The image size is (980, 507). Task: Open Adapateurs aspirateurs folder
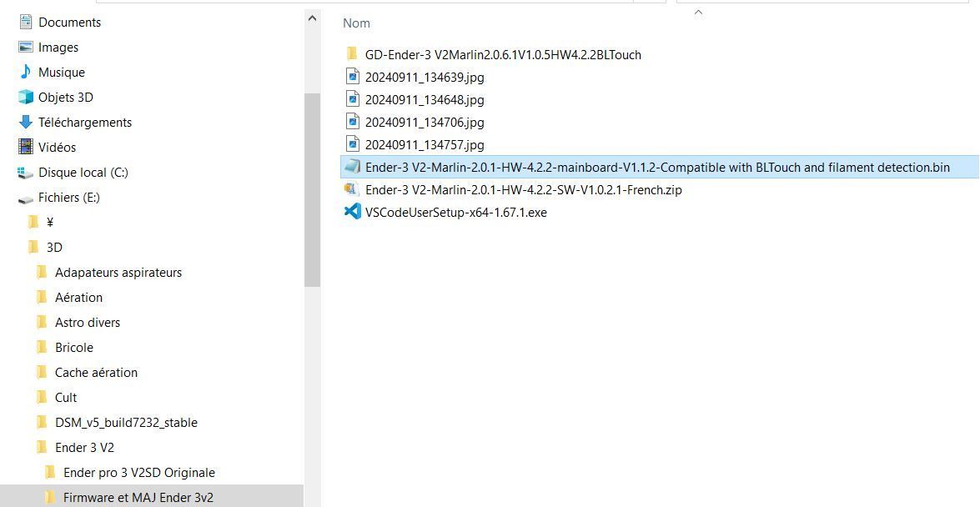pyautogui.click(x=118, y=272)
